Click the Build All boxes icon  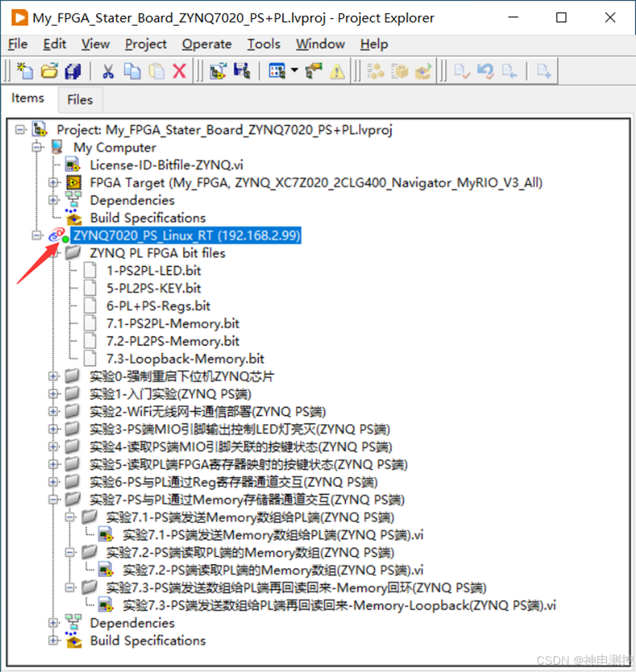tap(375, 71)
